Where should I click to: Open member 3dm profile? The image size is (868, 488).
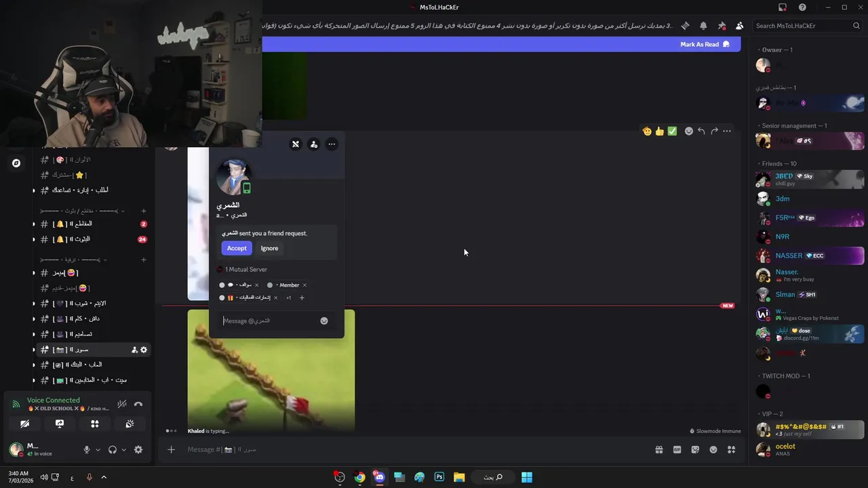(810, 199)
